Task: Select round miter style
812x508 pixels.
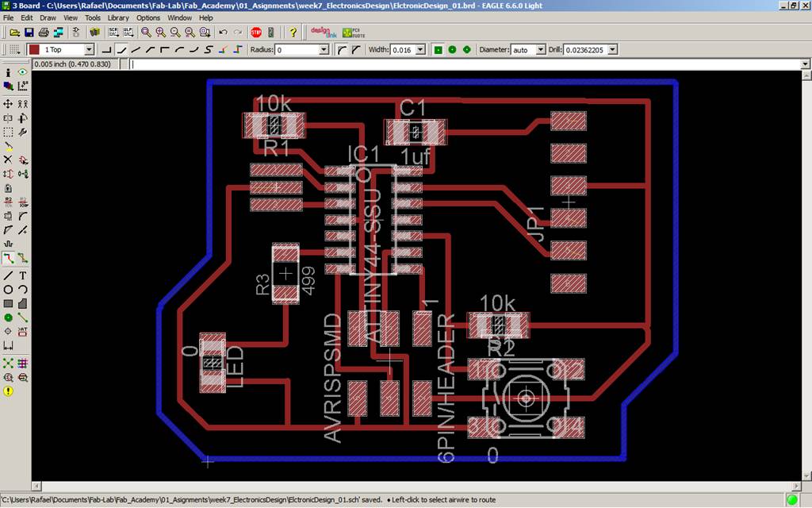Action: [x=342, y=50]
